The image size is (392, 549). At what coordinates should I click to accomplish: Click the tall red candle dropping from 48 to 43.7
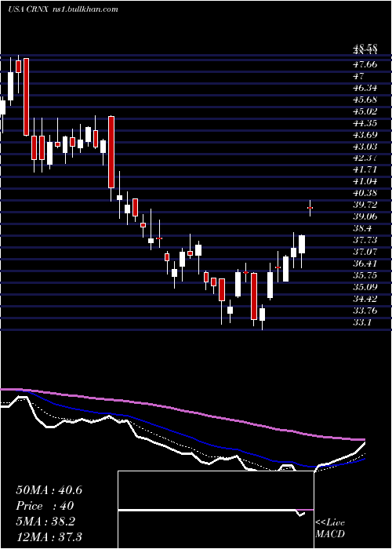click(x=26, y=96)
